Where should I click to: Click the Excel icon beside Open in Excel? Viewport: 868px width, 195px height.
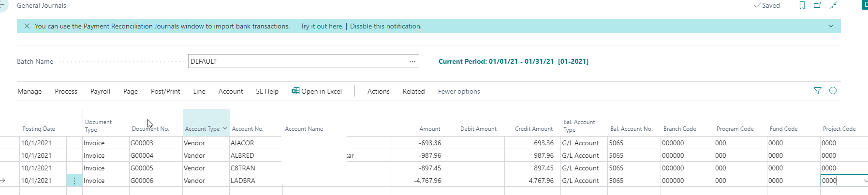tap(295, 91)
